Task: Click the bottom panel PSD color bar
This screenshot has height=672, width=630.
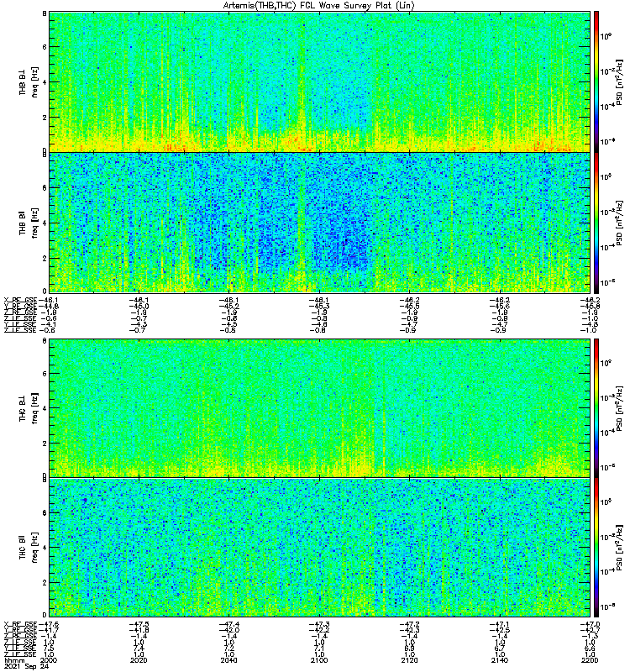Action: tap(596, 548)
